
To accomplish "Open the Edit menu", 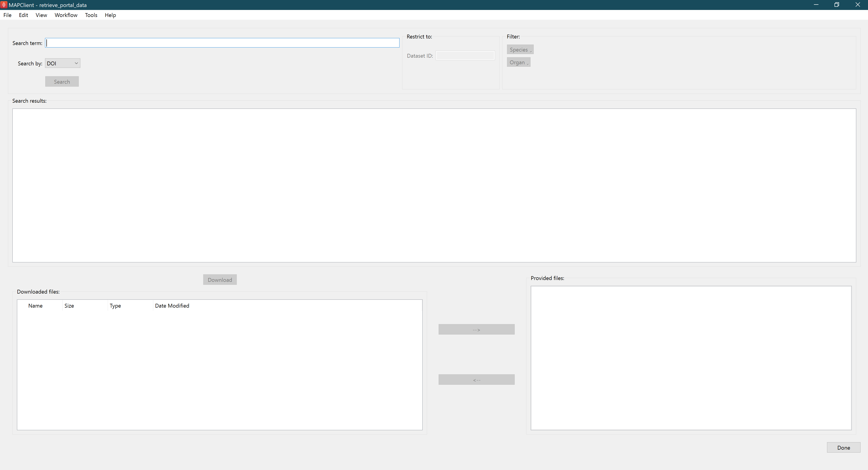I will click(x=24, y=15).
